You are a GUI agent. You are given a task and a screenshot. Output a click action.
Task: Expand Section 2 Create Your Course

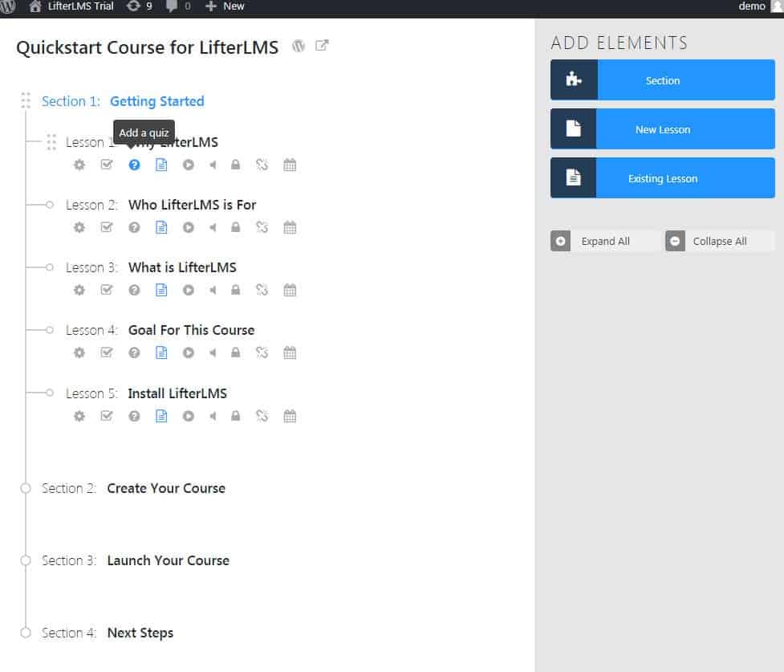coord(166,488)
